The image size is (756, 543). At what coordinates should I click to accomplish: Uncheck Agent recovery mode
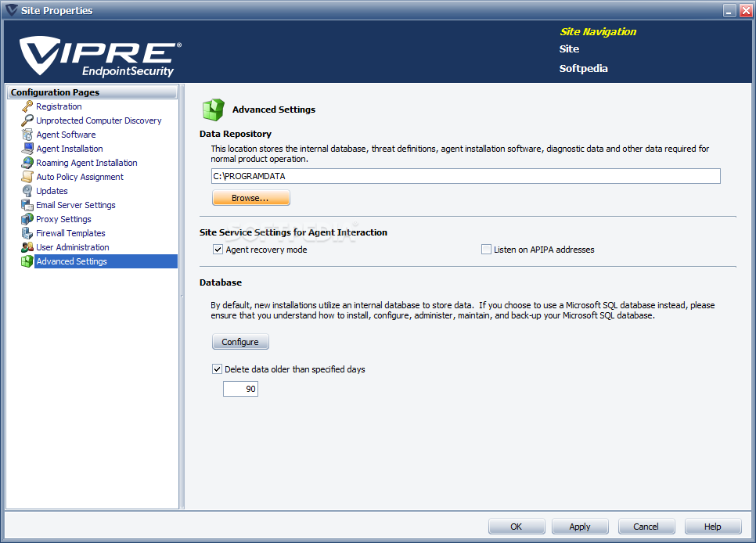[x=218, y=250]
